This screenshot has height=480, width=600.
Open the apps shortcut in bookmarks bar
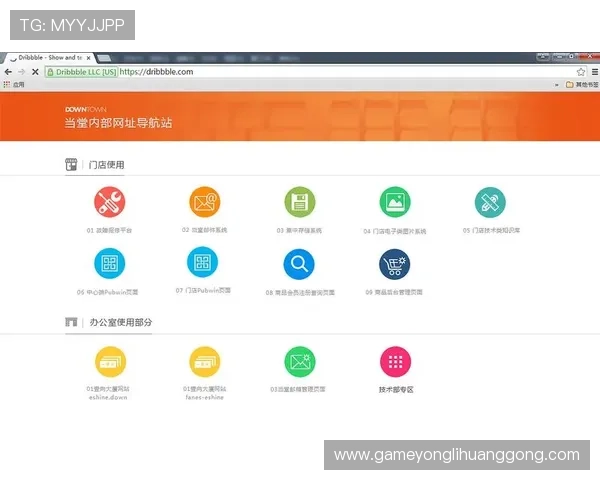pyautogui.click(x=14, y=84)
